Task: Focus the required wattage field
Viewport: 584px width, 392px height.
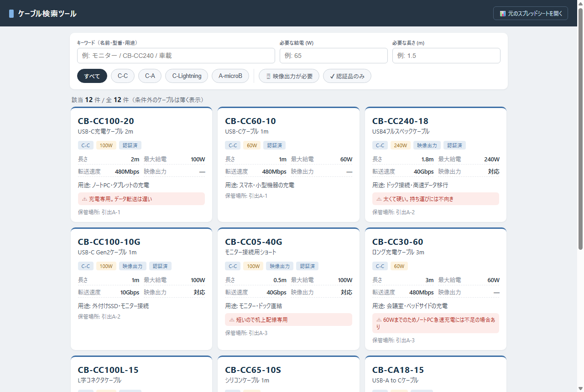Action: [x=334, y=56]
